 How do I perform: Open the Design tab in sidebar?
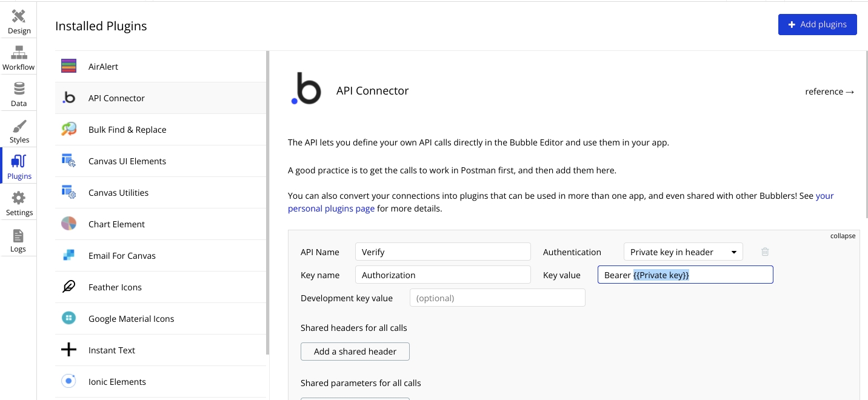pos(19,22)
